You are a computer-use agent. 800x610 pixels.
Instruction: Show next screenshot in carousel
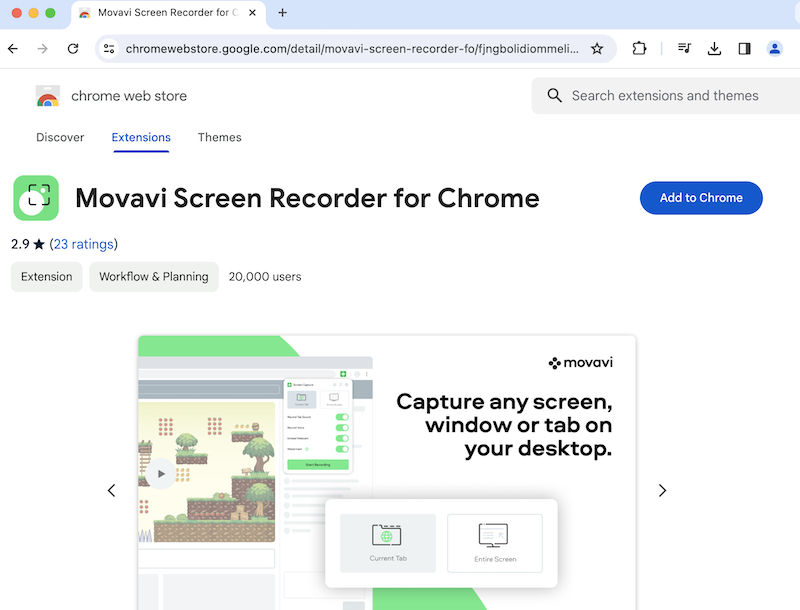(x=662, y=491)
